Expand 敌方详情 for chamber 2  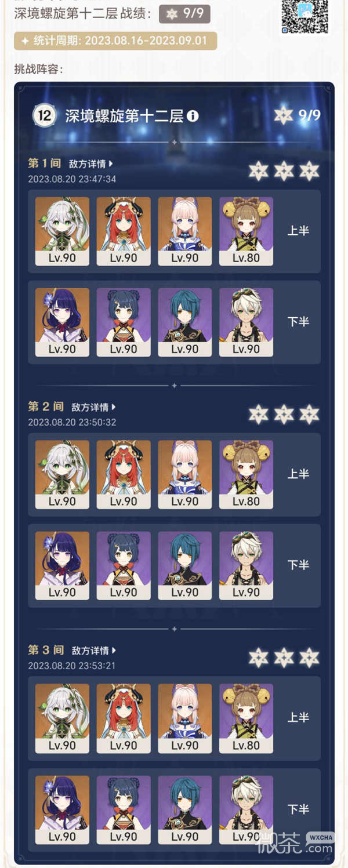93,408
